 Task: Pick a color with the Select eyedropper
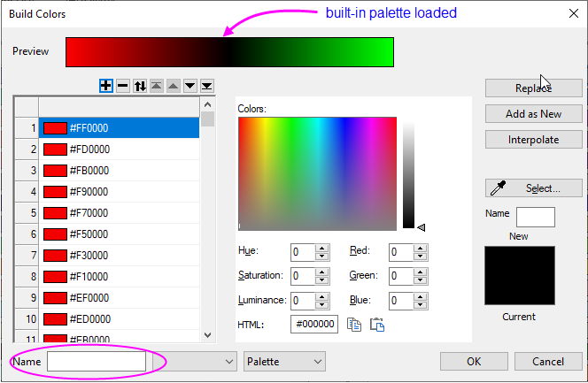[x=533, y=188]
